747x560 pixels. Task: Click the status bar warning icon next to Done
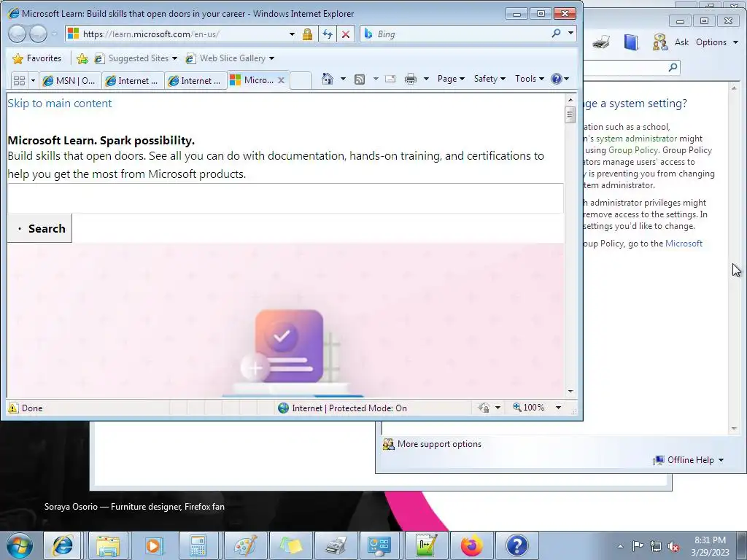[x=13, y=408]
